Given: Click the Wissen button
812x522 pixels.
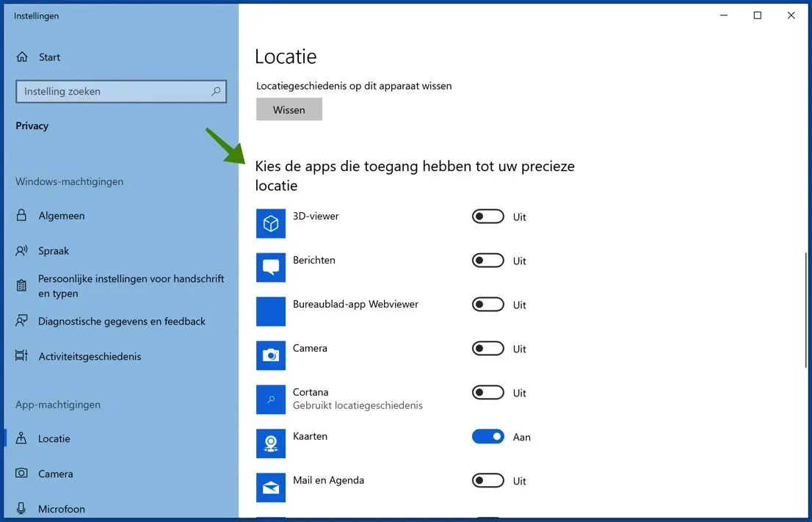Looking at the screenshot, I should pos(289,109).
